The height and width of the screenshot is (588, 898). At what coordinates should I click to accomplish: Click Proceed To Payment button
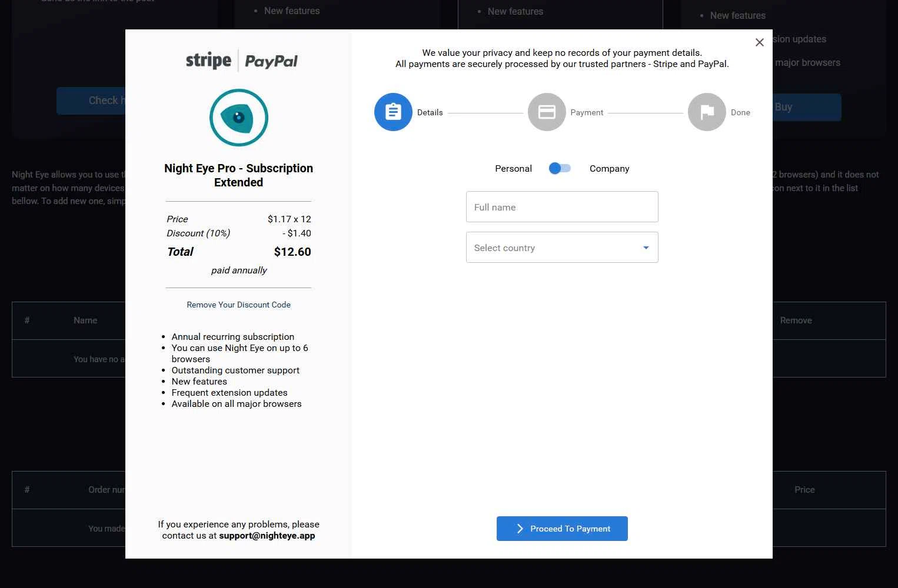[562, 529]
